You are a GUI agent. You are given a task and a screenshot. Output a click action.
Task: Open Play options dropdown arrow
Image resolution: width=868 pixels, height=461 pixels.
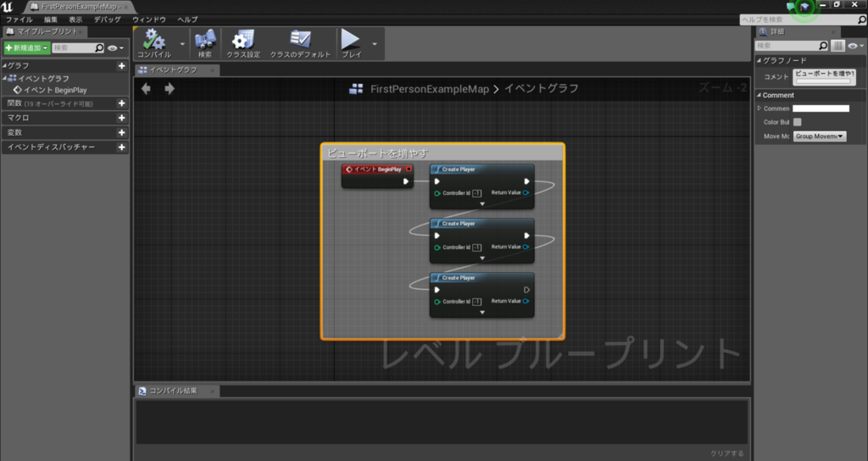tap(375, 44)
